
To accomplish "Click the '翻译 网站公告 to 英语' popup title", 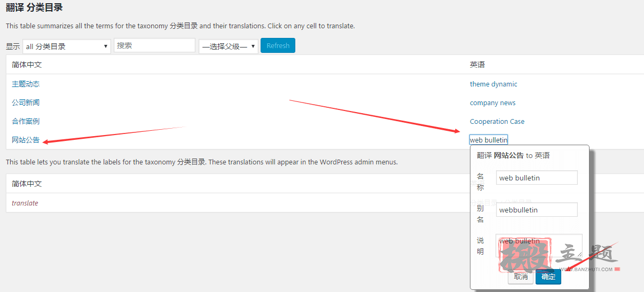I will click(513, 155).
